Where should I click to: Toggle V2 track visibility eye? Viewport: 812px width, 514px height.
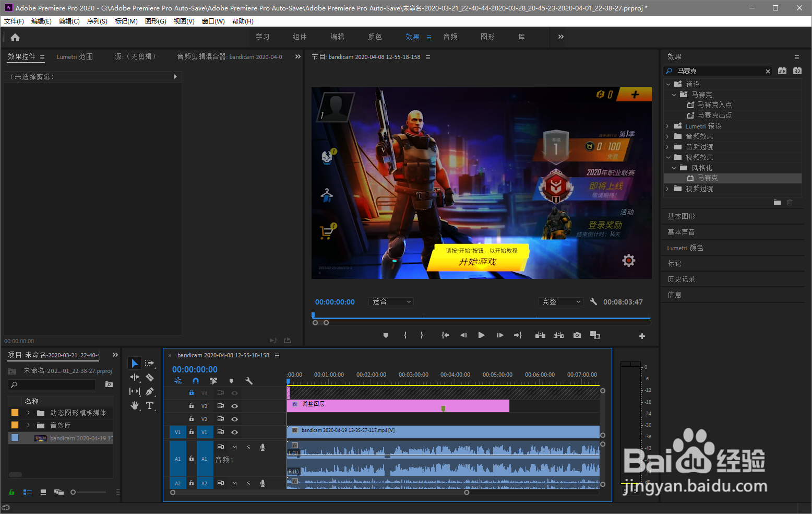[x=235, y=419]
